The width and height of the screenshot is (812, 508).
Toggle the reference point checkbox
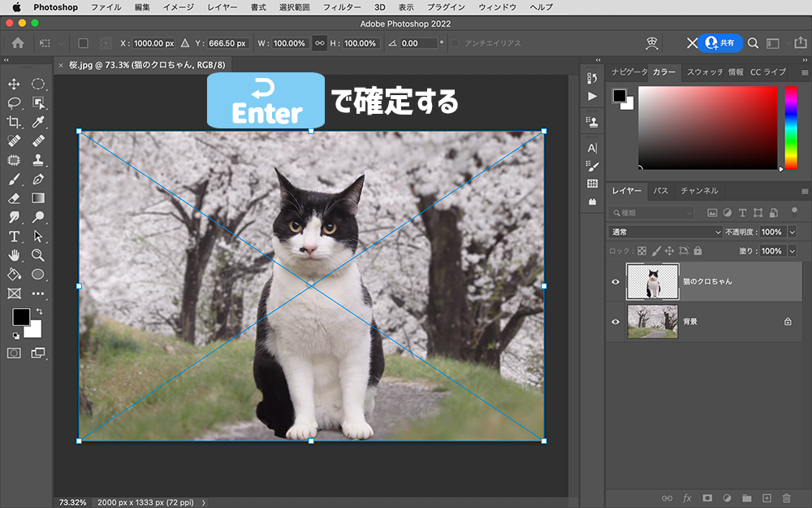coord(83,43)
